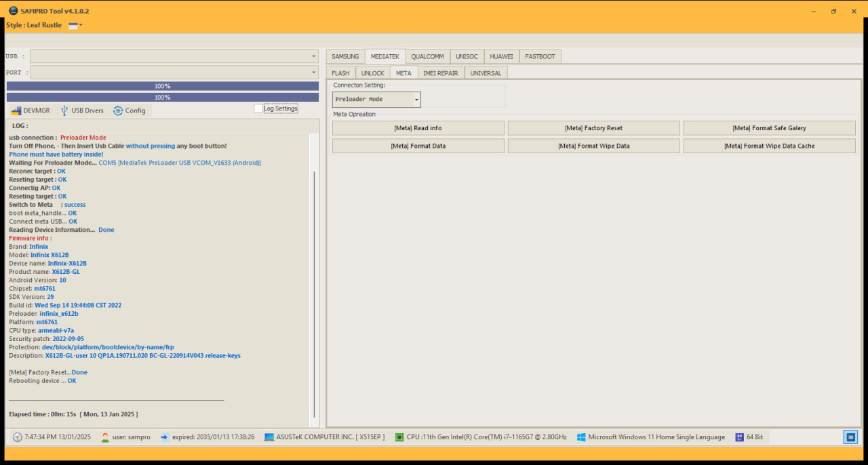
Task: Click the upper 100% progress bar
Action: coord(163,86)
